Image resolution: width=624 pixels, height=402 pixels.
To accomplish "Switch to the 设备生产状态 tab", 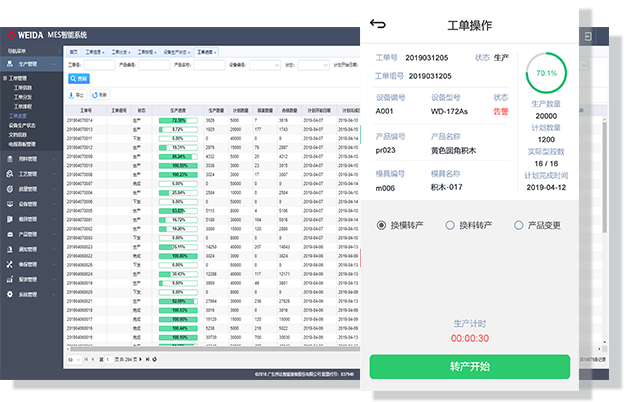I will pyautogui.click(x=177, y=52).
